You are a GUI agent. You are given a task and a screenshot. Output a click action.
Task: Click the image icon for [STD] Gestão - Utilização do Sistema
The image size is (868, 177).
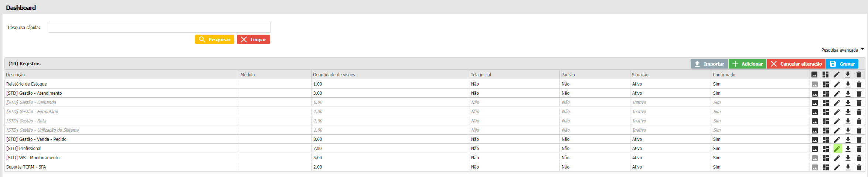(815, 131)
